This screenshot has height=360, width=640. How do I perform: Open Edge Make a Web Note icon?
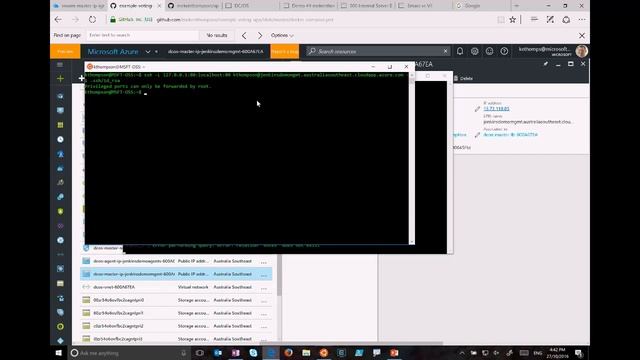coord(550,20)
